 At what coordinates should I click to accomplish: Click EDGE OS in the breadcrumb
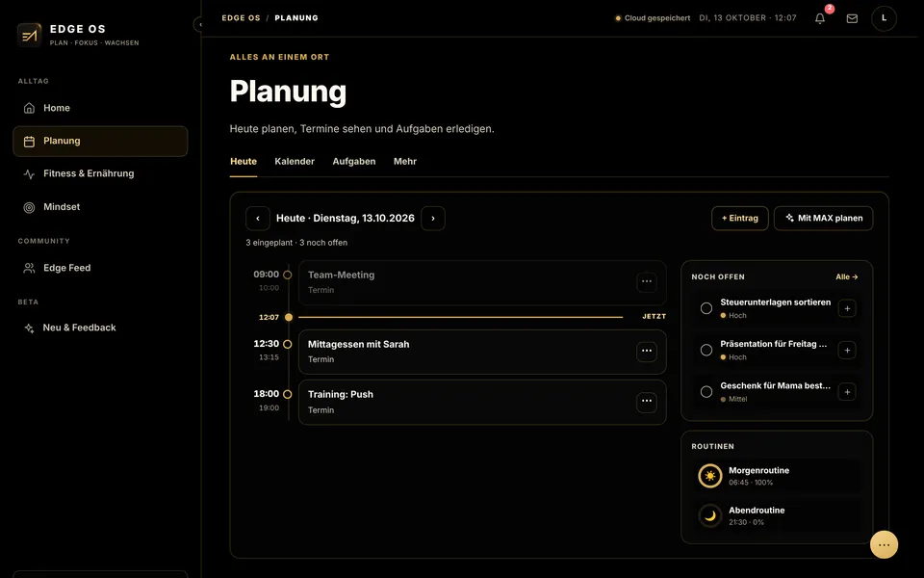241,17
